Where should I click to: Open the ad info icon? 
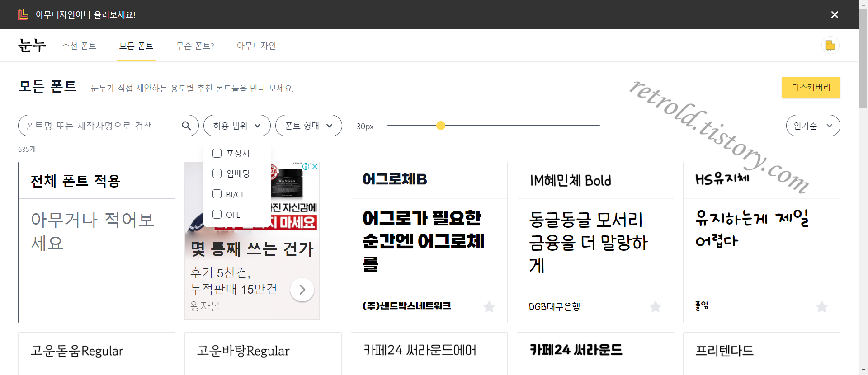point(306,167)
